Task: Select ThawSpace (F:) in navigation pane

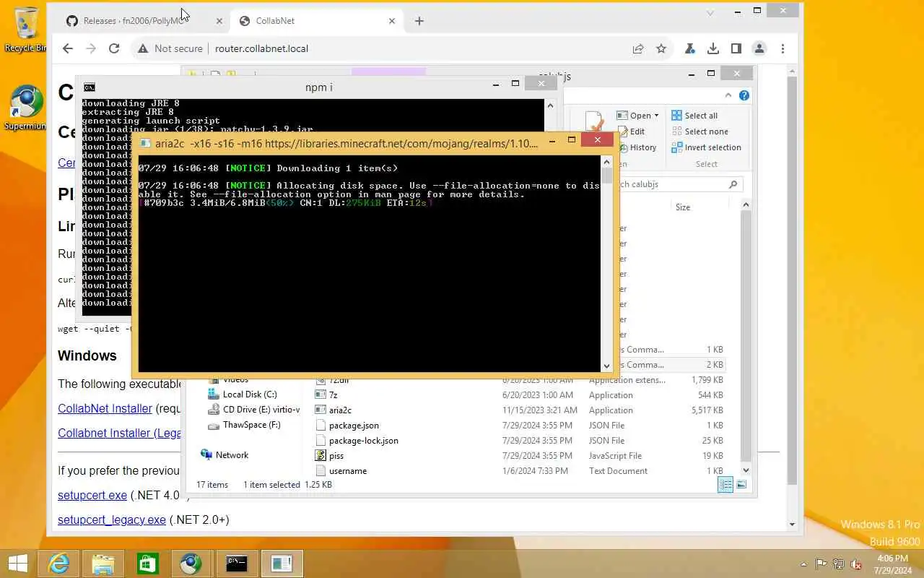Action: [x=244, y=425]
